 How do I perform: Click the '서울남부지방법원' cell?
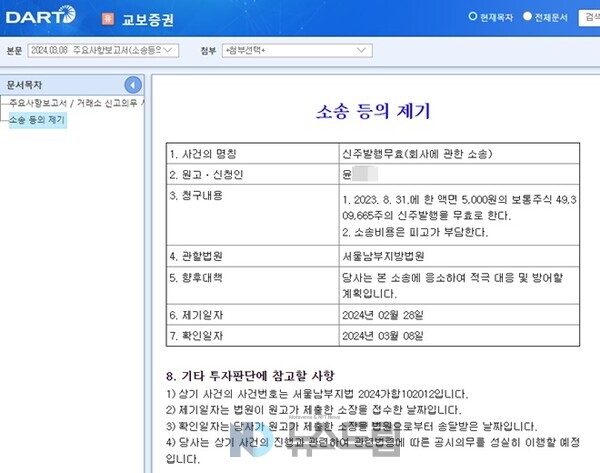pyautogui.click(x=459, y=256)
